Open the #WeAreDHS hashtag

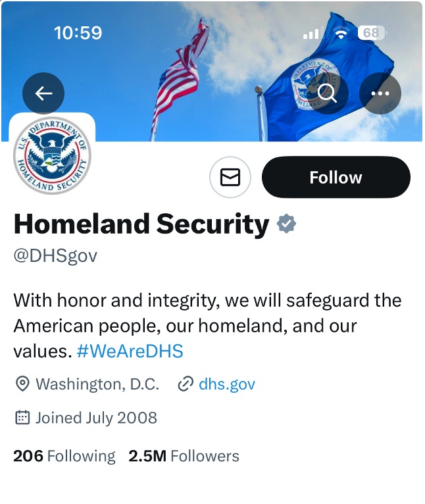(x=130, y=351)
